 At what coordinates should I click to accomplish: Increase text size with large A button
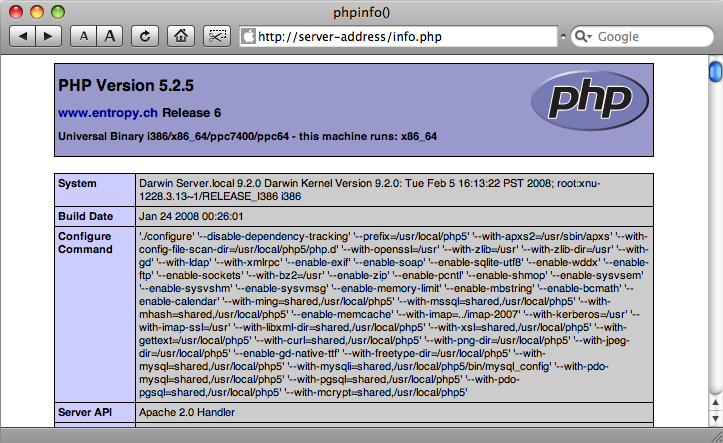[109, 37]
